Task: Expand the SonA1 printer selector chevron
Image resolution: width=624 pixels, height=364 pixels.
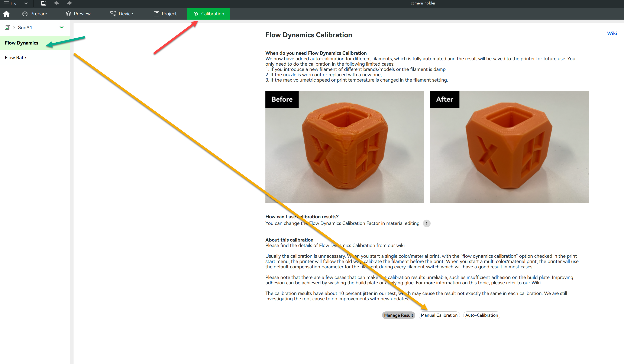Action: click(14, 27)
